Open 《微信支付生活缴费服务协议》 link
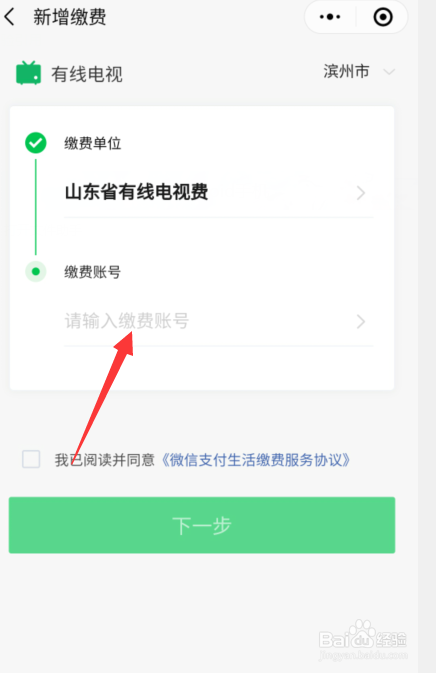This screenshot has height=673, width=436. click(255, 460)
